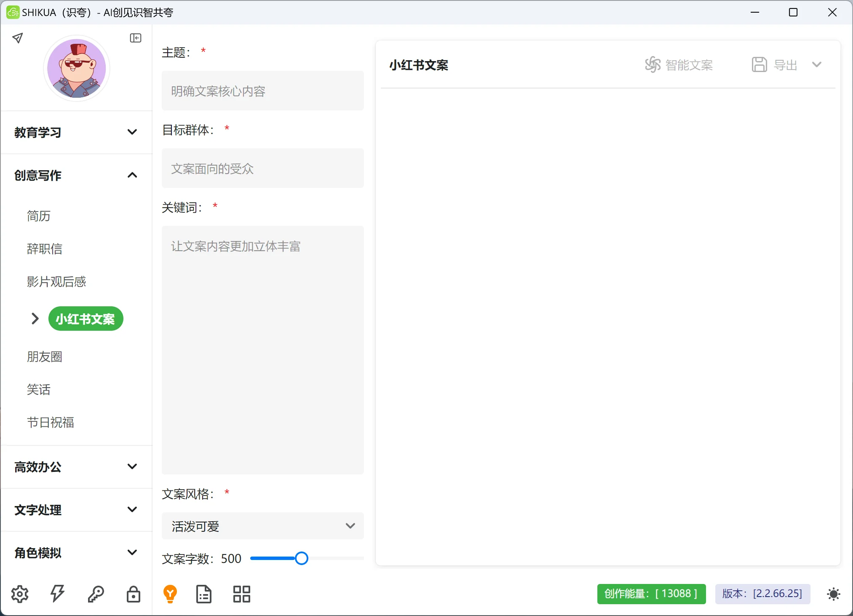The width and height of the screenshot is (853, 616).
Task: Expand the 教育学习 category
Action: tap(76, 132)
